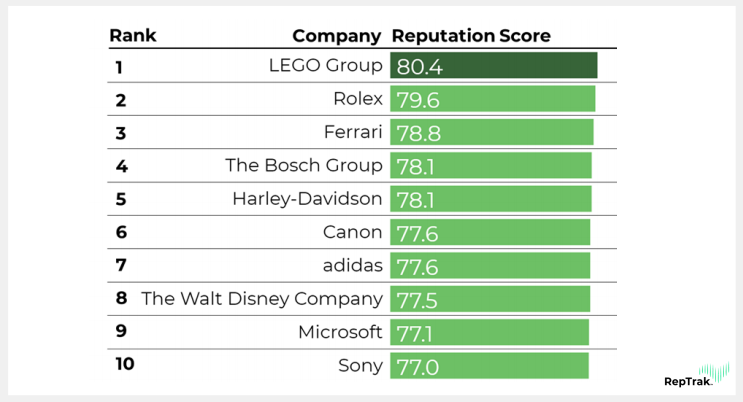Click the Rank column header
Screen dimensions: 743x402
(x=133, y=36)
